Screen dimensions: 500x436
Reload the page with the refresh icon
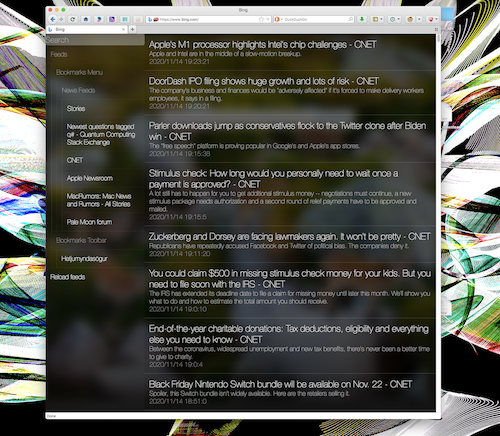(72, 19)
